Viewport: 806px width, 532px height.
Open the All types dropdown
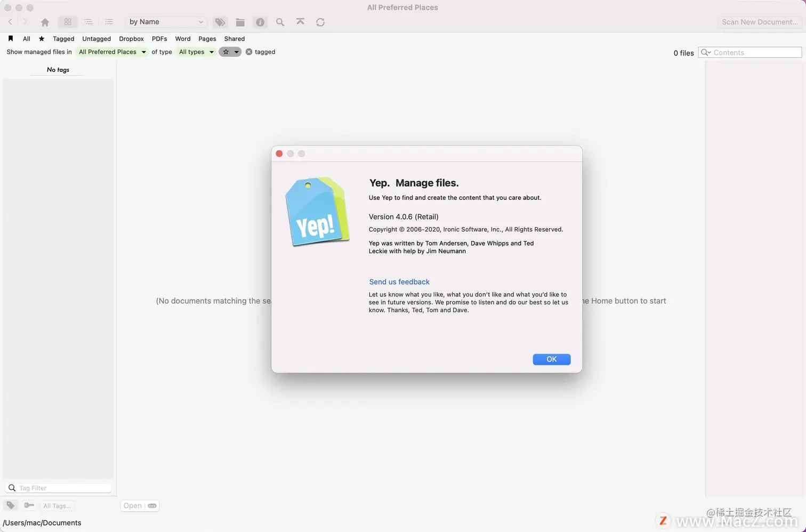(x=196, y=52)
